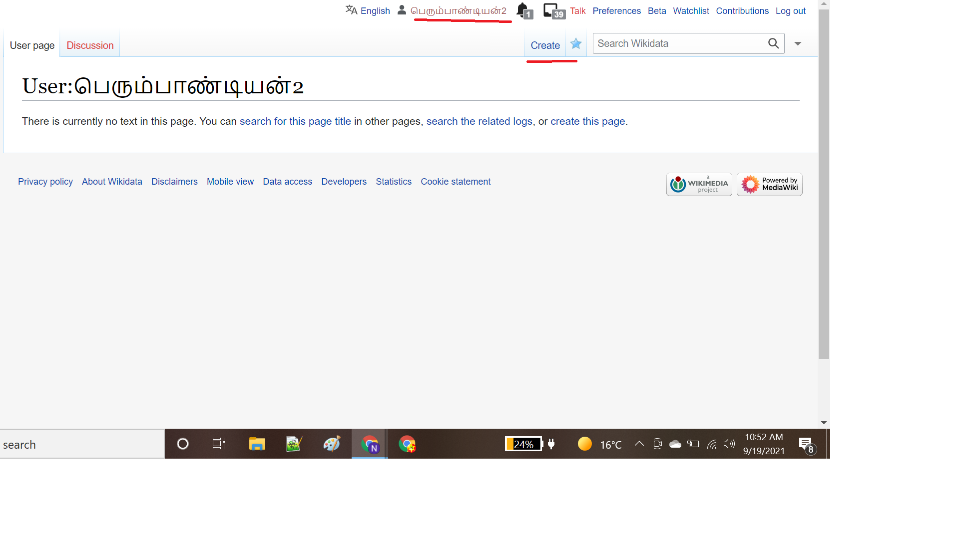Open File Explorer from the taskbar

pyautogui.click(x=257, y=444)
